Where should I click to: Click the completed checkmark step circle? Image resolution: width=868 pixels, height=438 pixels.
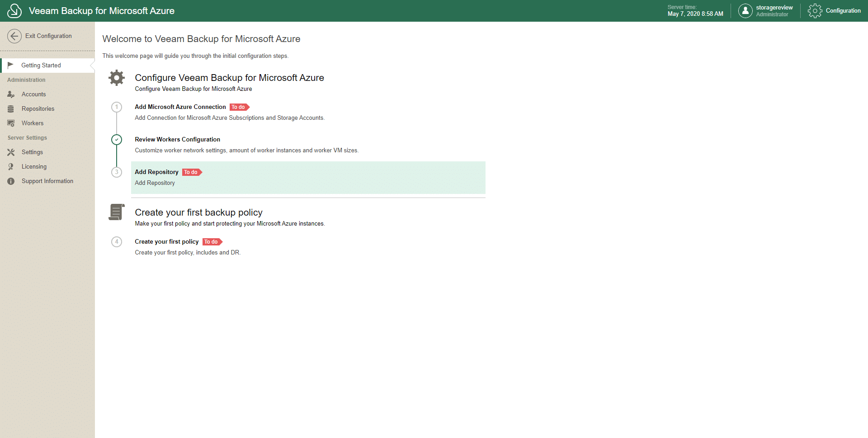point(117,140)
